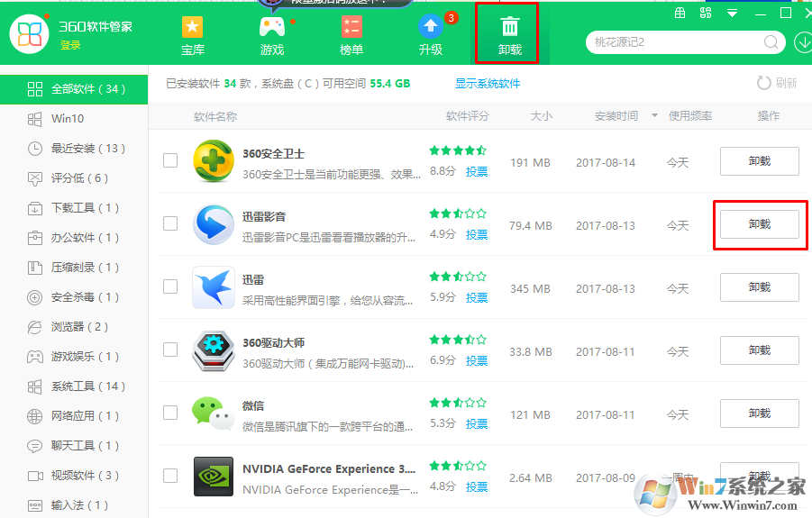Screen dimensions: 812x518
Task: Click the 360软件管家 logo icon
Action: (29, 34)
